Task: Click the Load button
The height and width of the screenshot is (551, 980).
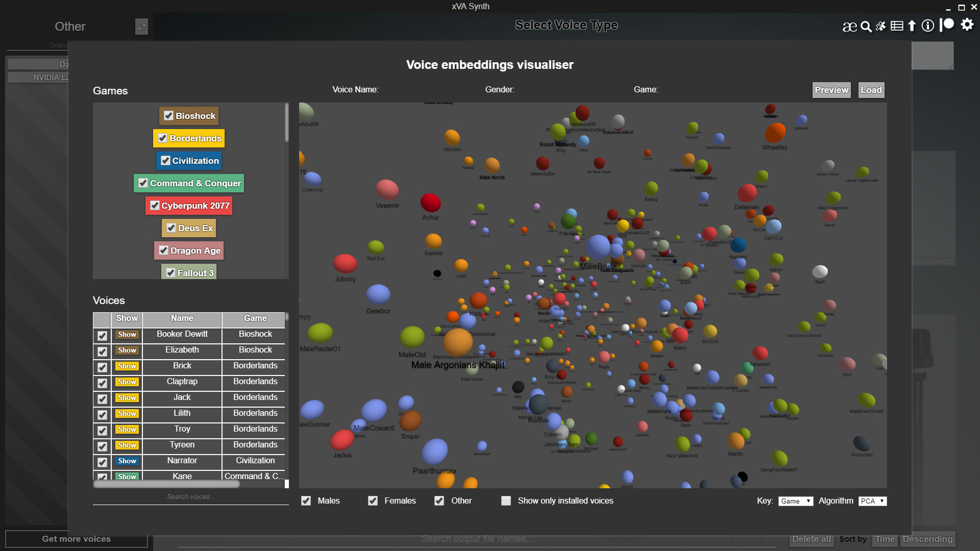Action: click(871, 90)
